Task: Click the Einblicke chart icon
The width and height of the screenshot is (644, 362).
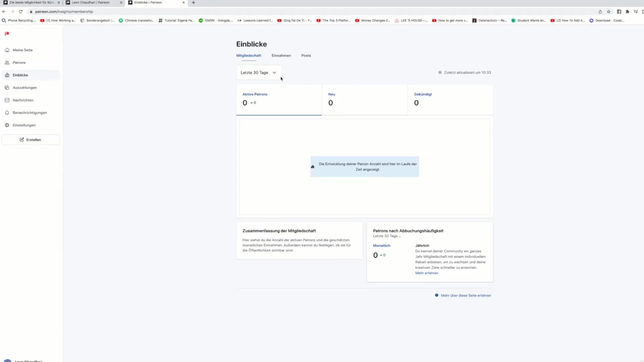Action: (7, 75)
